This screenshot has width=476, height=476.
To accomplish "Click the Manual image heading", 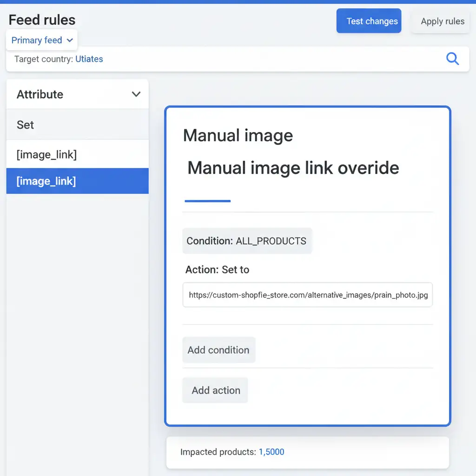I will pos(238,135).
